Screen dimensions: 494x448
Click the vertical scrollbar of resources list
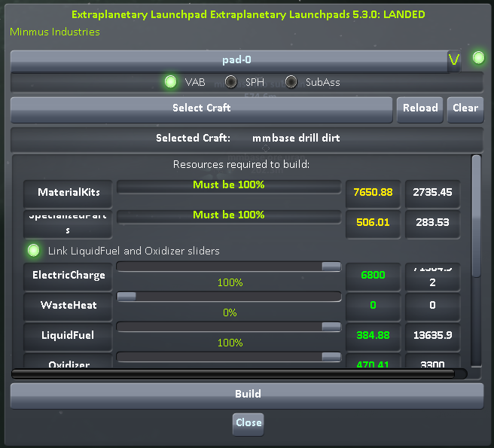(x=477, y=216)
